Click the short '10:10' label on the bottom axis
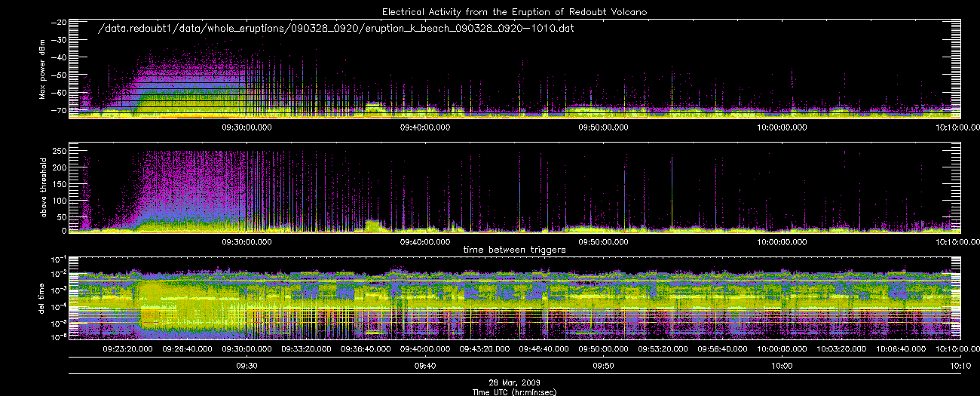The width and height of the screenshot is (980, 396). [x=960, y=366]
